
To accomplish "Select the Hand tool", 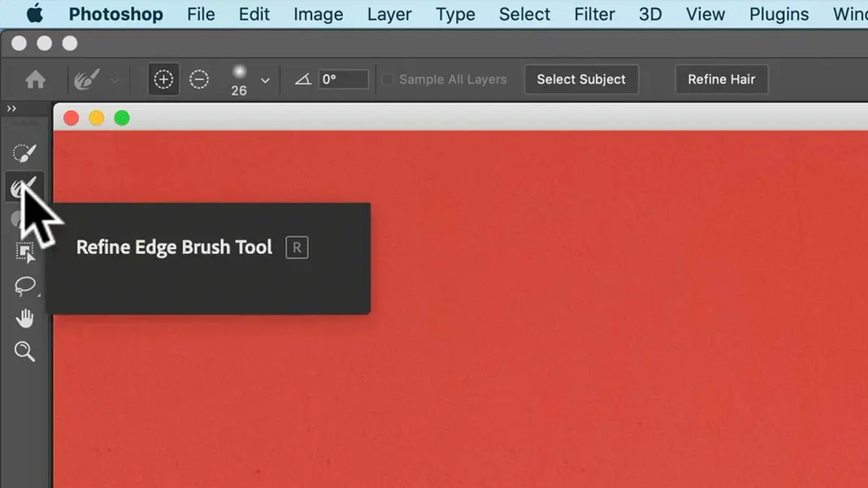I will coord(25,318).
